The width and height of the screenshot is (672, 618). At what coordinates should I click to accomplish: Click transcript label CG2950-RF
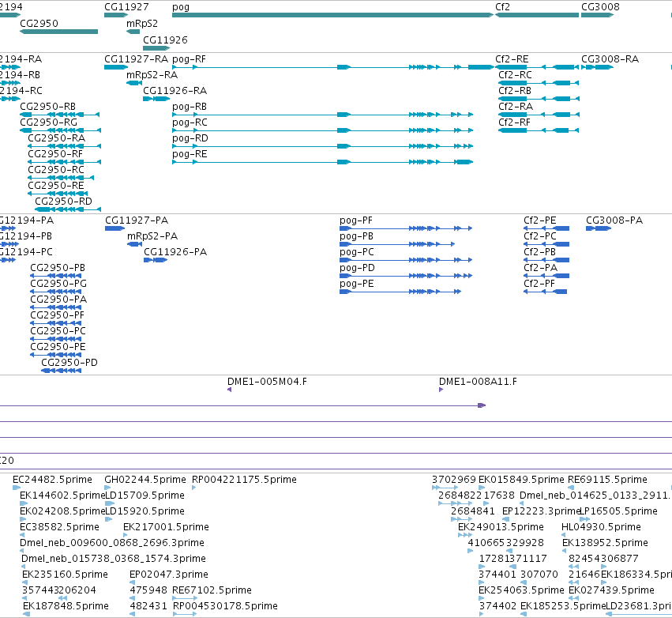[55, 154]
